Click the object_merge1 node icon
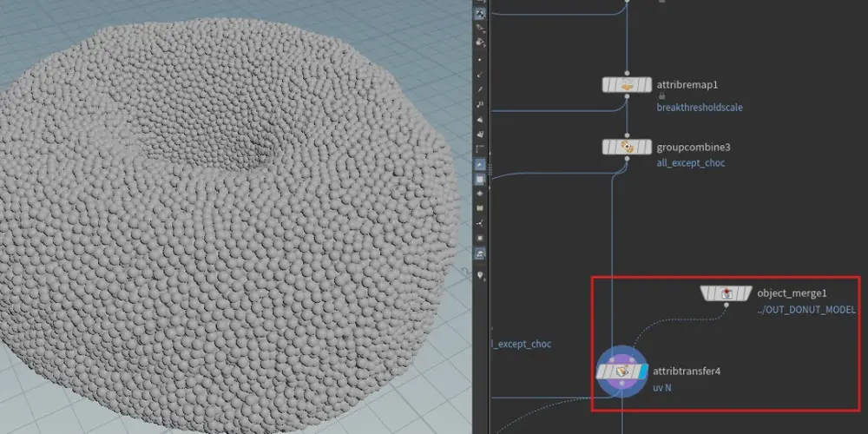This screenshot has height=434, width=868. pyautogui.click(x=726, y=293)
